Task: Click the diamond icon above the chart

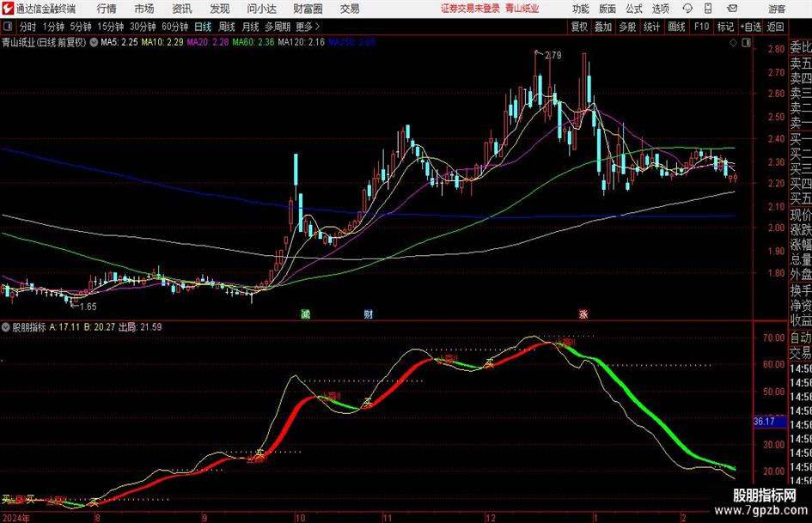Action: [733, 43]
